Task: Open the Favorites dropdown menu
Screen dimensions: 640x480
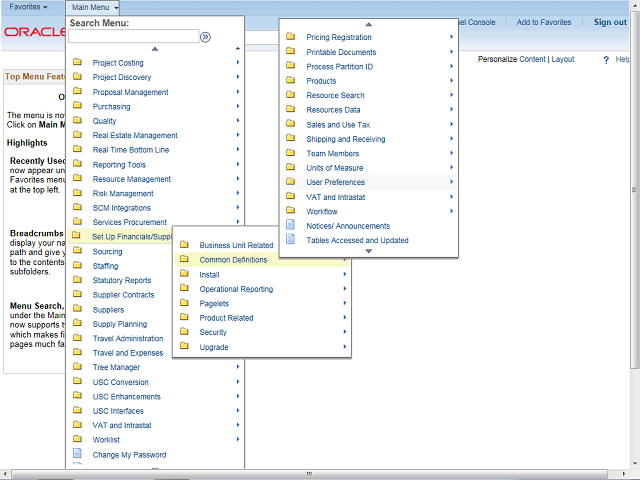Action: [x=28, y=7]
